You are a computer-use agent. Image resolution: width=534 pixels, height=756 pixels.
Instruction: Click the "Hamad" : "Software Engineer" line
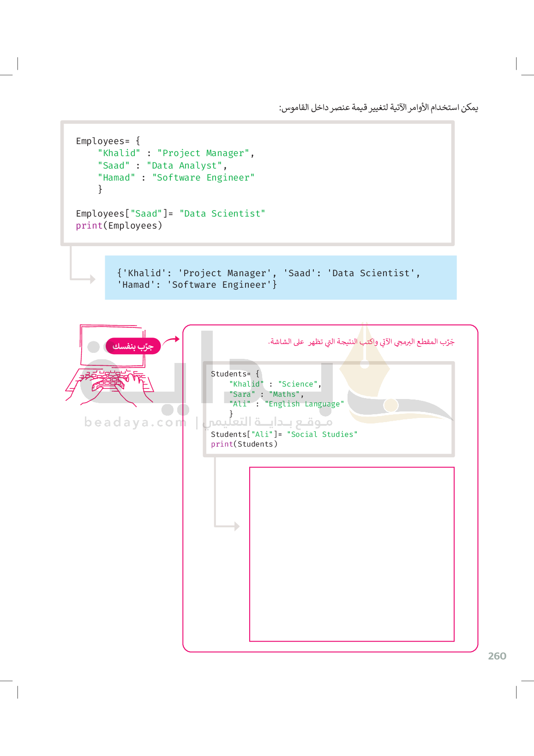pos(176,178)
